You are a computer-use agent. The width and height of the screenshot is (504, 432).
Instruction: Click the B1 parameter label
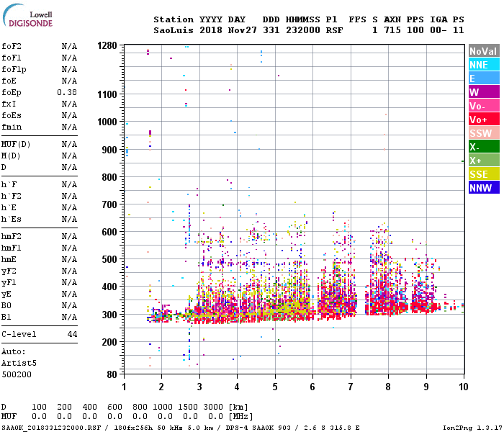[6, 318]
